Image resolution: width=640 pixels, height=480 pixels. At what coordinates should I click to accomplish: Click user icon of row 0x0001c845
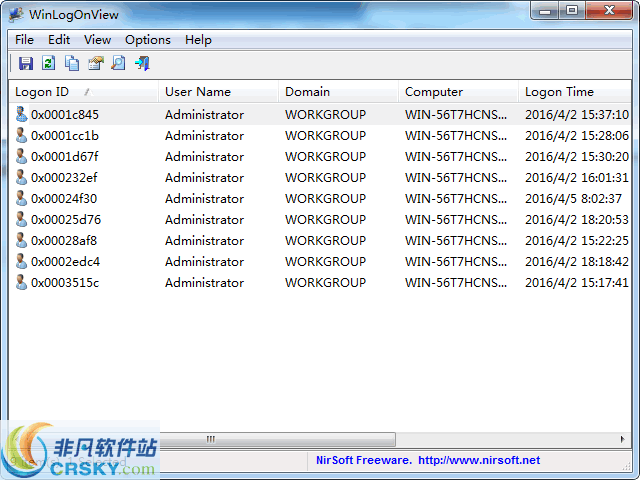[21, 114]
